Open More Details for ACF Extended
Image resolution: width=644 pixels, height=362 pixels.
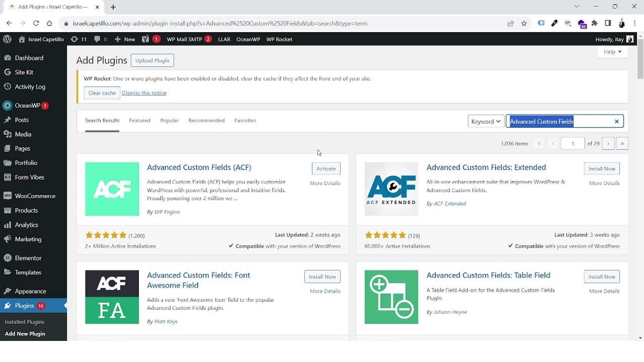click(604, 183)
